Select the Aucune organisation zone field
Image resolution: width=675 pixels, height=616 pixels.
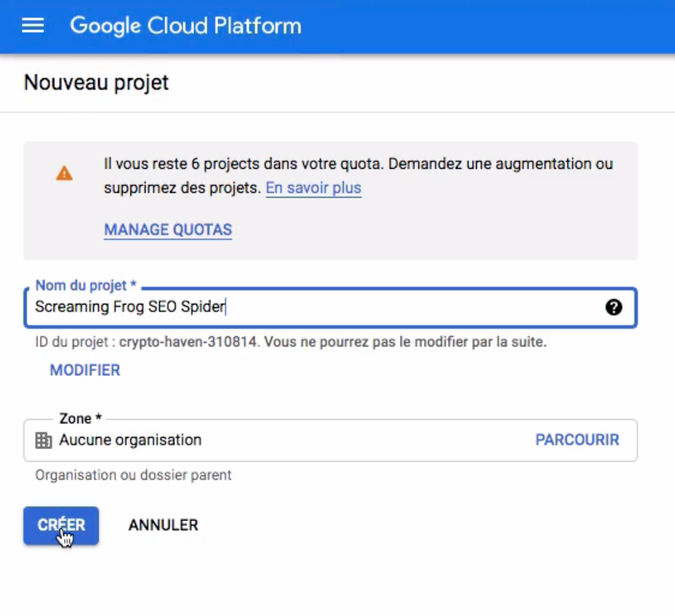coord(330,440)
